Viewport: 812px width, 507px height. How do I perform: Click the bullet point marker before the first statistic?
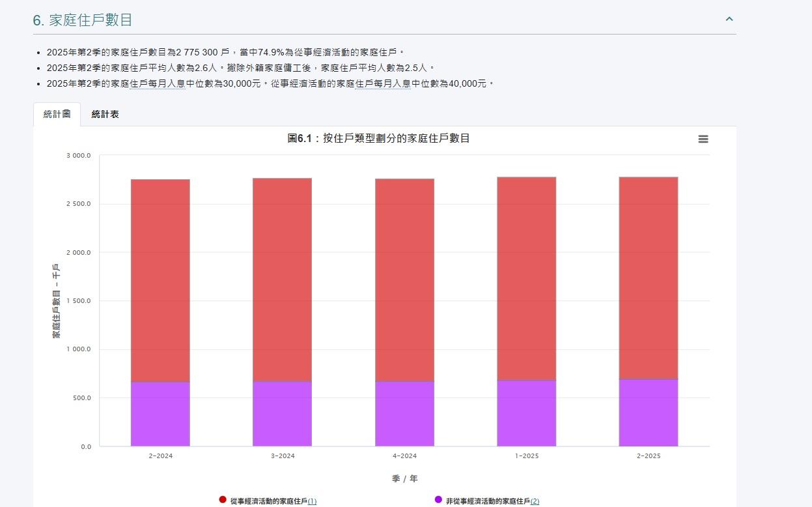(39, 53)
